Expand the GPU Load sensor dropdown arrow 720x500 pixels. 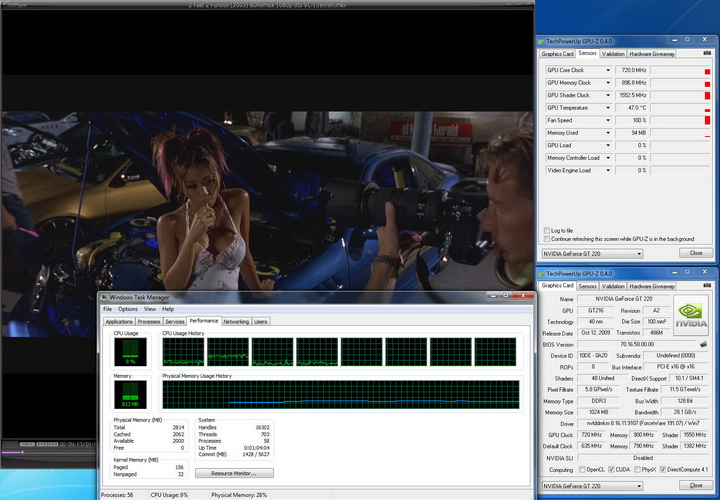coord(608,145)
